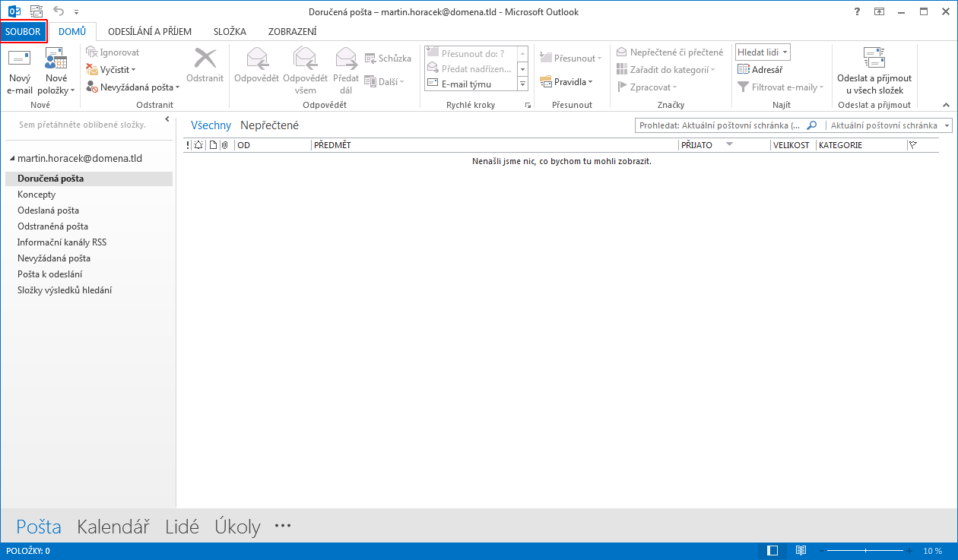
Task: Click the magnifier search icon
Action: (x=811, y=125)
